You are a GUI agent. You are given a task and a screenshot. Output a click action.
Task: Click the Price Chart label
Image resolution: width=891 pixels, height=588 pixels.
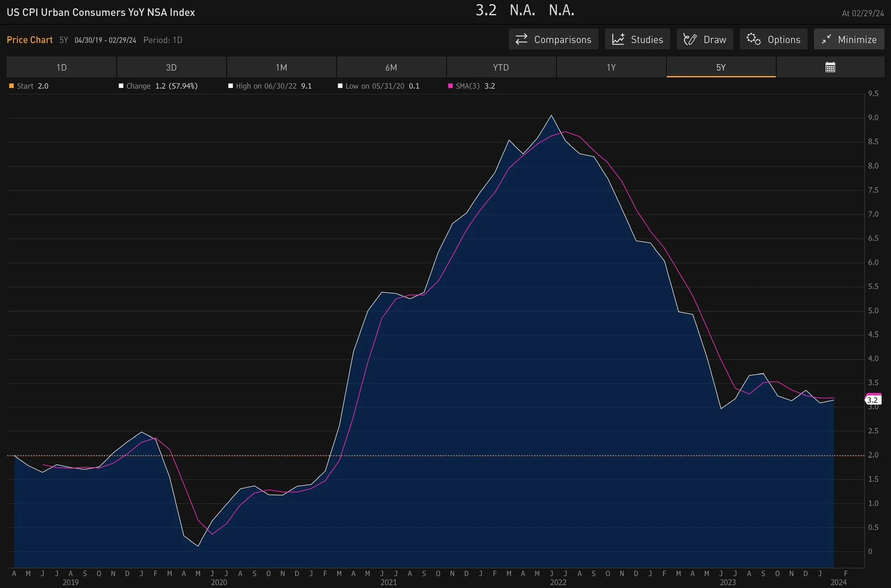[x=30, y=40]
